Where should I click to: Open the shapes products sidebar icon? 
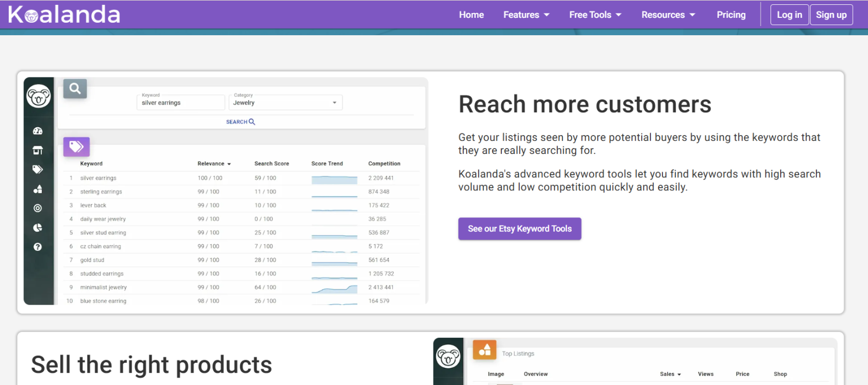pyautogui.click(x=37, y=189)
